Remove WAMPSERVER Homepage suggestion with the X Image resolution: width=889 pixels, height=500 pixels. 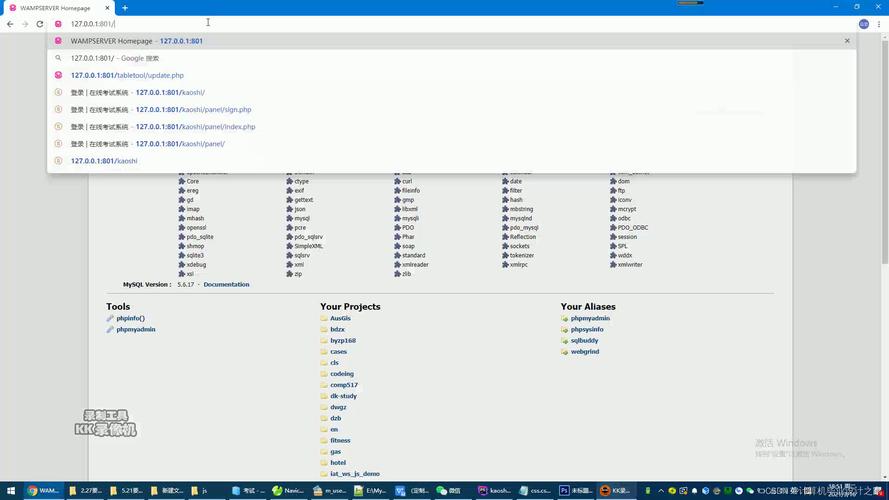[847, 41]
